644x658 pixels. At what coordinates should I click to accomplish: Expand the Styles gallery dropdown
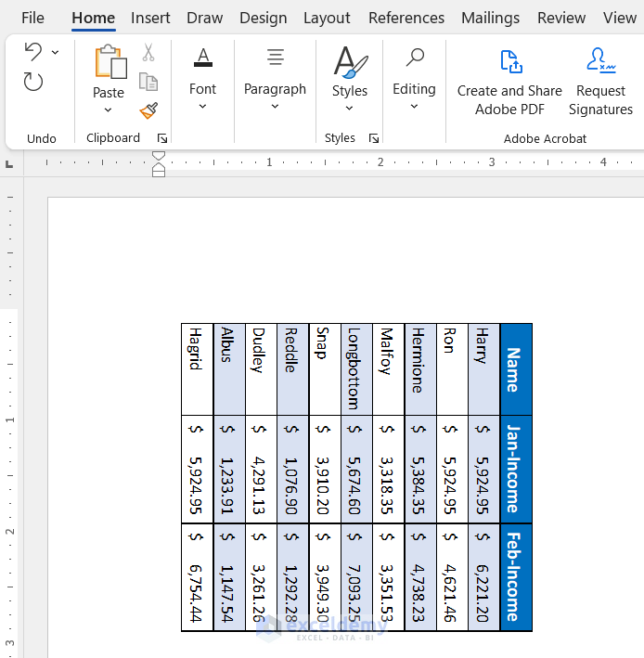(349, 109)
